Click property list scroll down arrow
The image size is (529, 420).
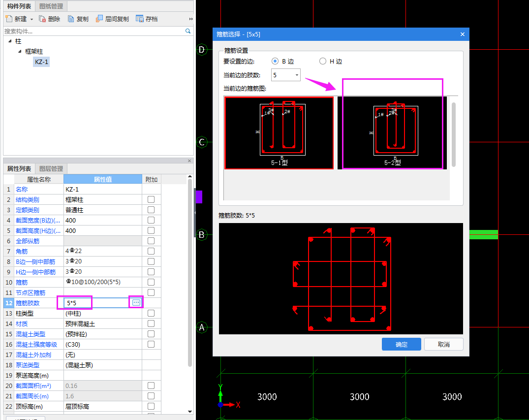tap(190, 411)
